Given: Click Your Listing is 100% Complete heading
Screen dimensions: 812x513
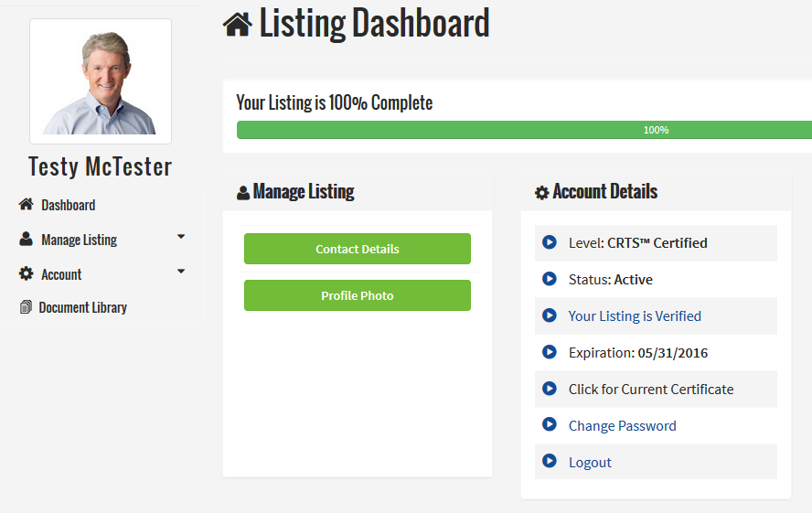Looking at the screenshot, I should 335,102.
